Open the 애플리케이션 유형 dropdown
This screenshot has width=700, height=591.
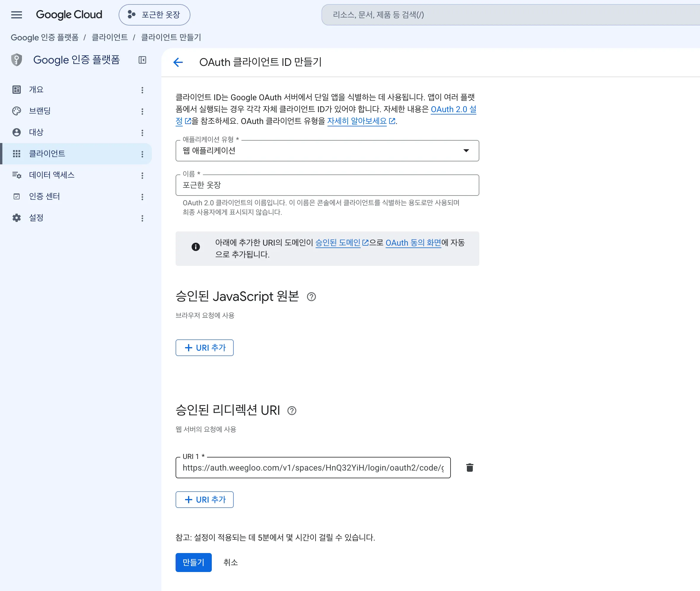(x=327, y=151)
